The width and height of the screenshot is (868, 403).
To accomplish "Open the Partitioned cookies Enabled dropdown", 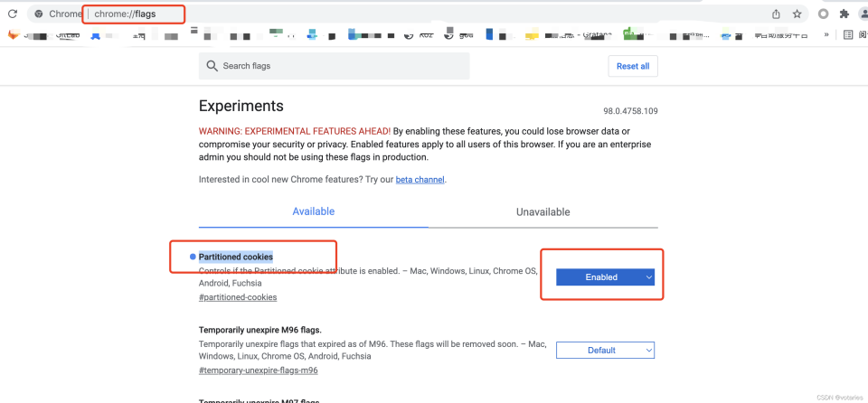I will [605, 277].
